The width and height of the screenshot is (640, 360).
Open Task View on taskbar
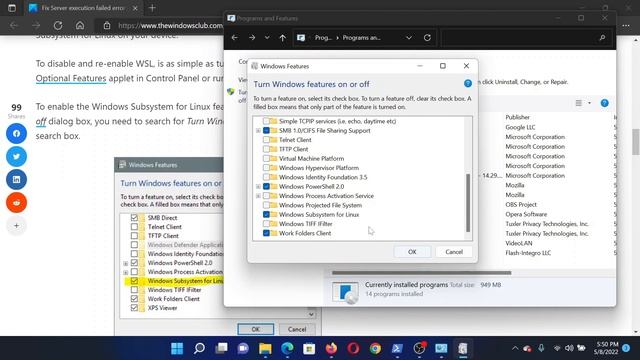[221, 348]
